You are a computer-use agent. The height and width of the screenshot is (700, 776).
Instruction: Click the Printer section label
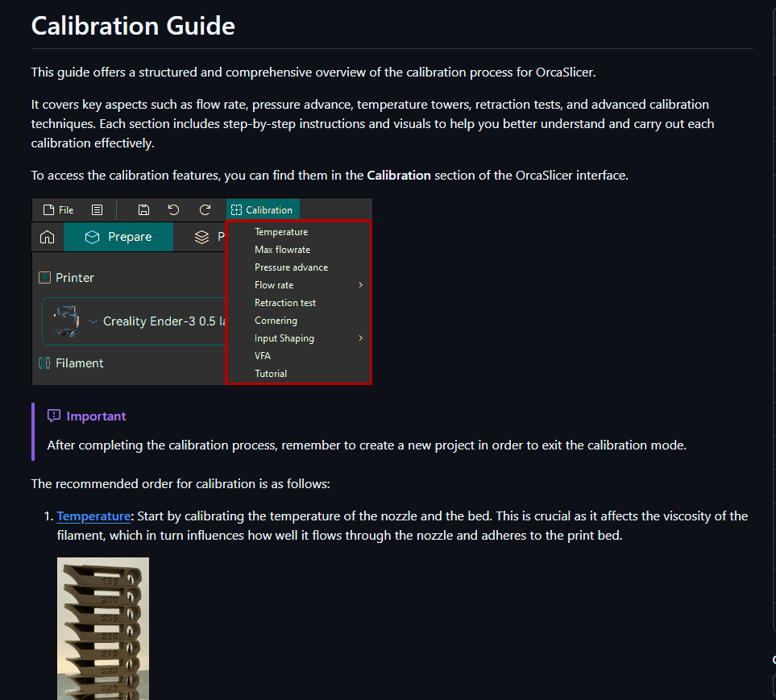pos(75,278)
